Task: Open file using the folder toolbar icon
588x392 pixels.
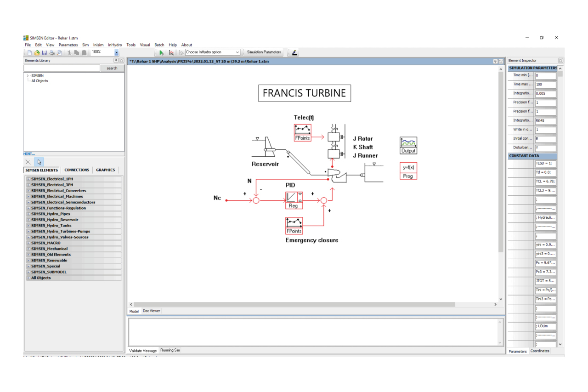Action: [x=37, y=52]
